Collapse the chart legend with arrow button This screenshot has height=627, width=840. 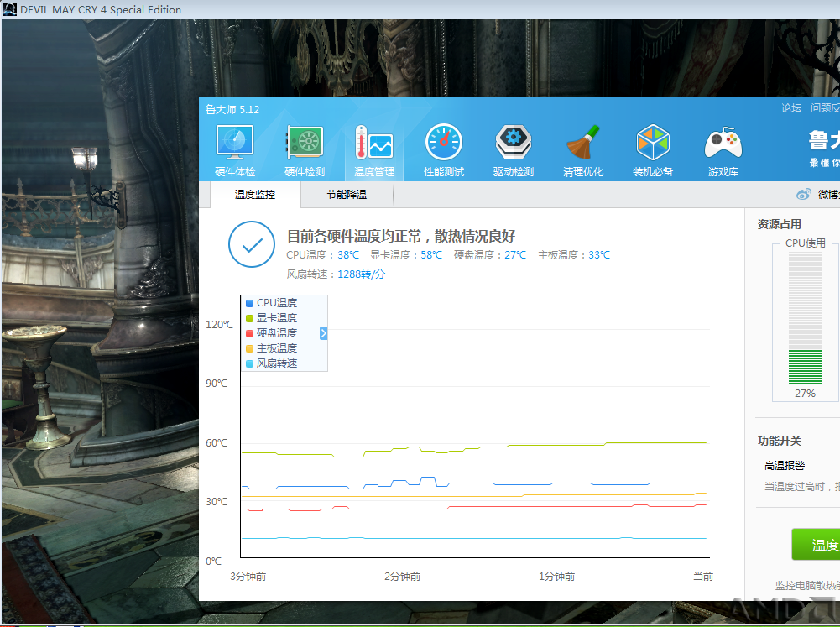[x=324, y=333]
